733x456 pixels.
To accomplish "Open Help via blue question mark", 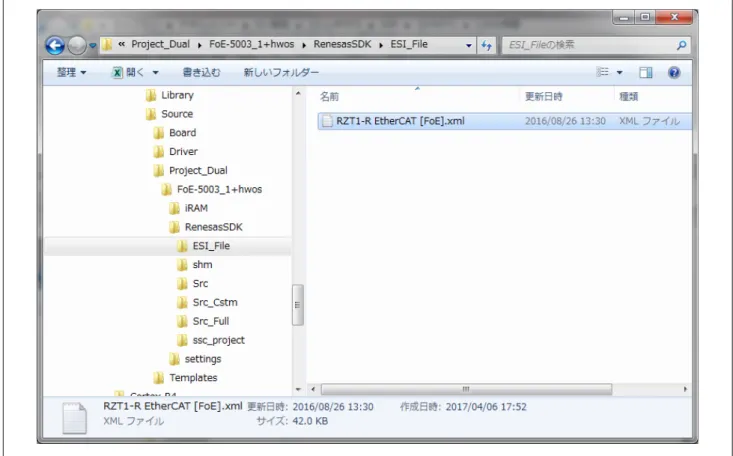I will point(674,72).
